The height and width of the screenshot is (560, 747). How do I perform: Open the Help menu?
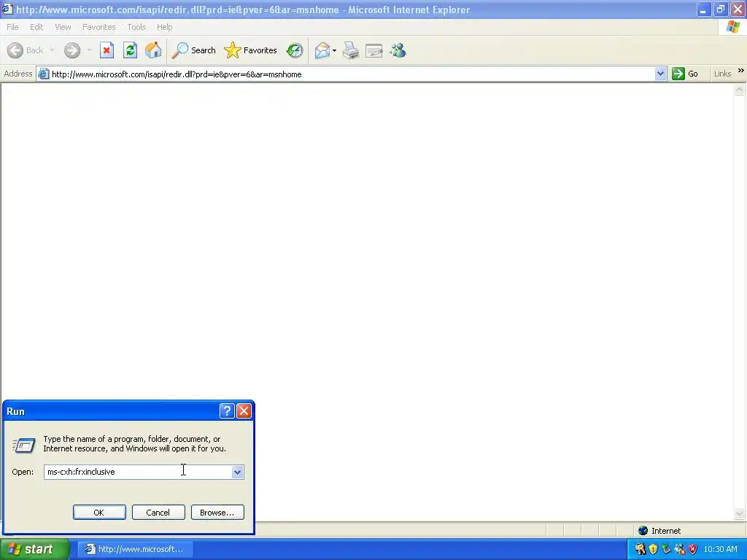(164, 27)
